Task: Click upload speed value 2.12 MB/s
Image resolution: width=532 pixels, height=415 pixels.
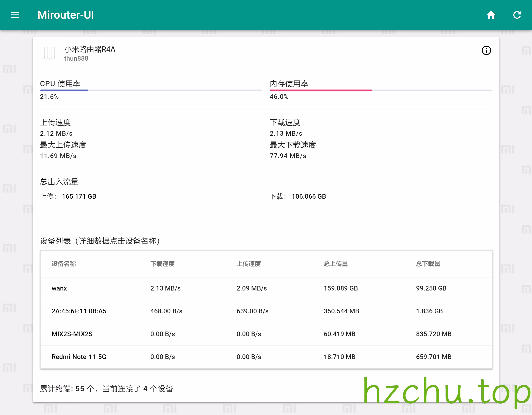Action: (x=56, y=134)
